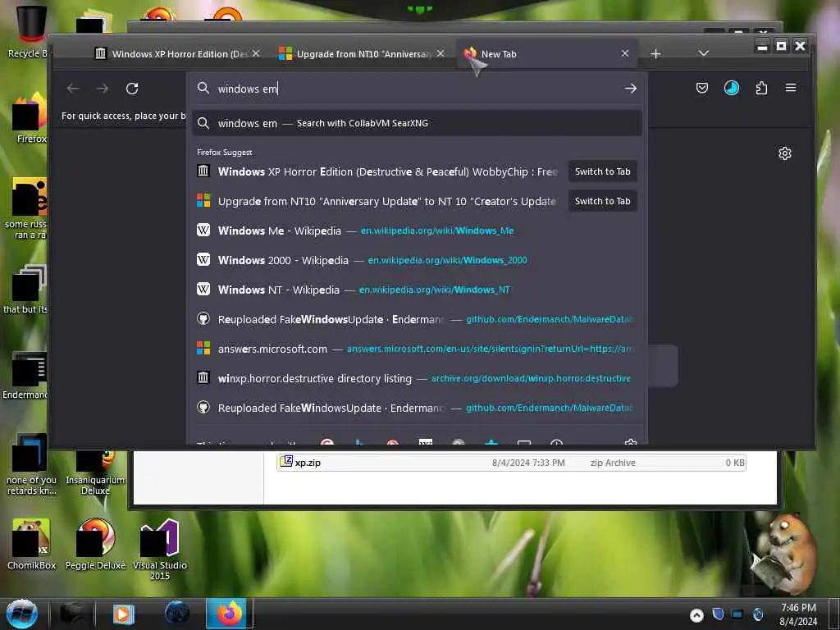Close the Windows XP Horror Edition tab

pos(256,53)
